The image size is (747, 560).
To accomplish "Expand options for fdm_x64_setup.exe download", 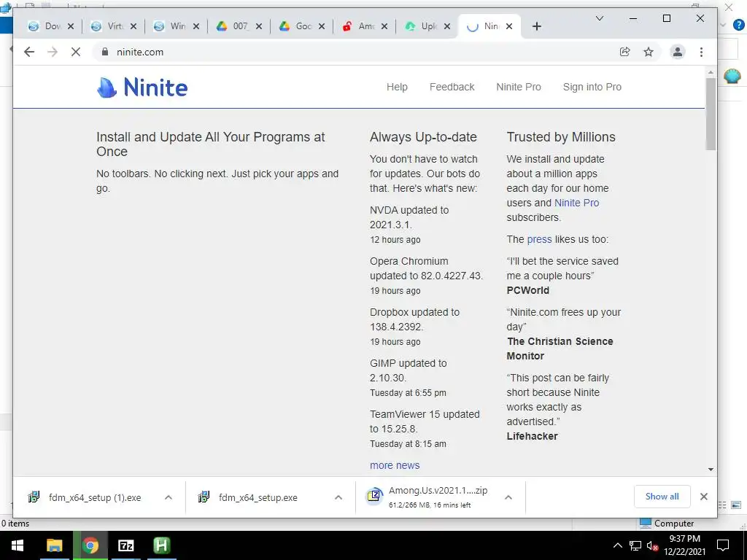I will (338, 497).
